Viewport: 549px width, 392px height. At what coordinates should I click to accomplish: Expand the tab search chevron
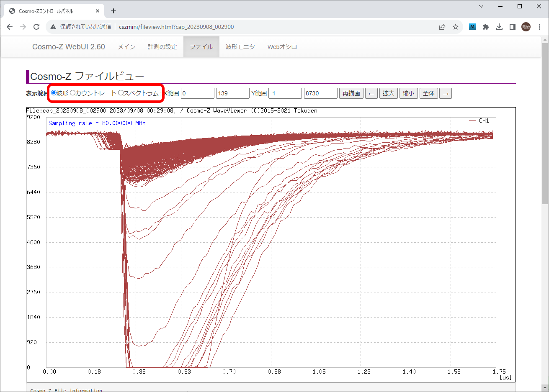coord(481,6)
